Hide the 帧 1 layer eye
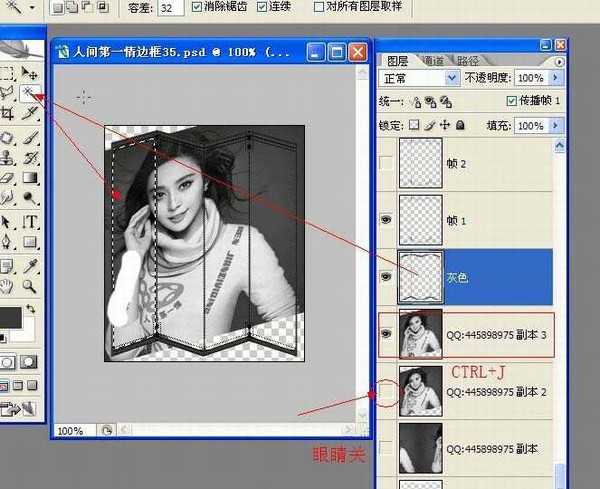 pos(386,216)
